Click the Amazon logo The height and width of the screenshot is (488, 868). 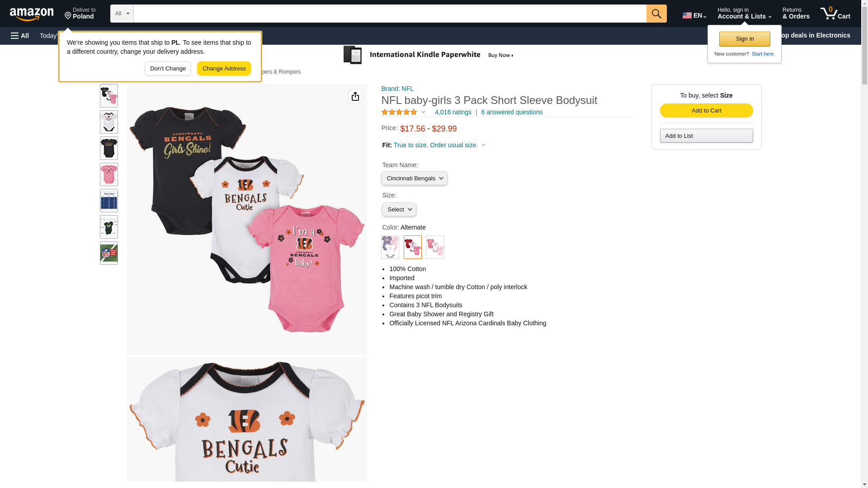[x=32, y=14]
